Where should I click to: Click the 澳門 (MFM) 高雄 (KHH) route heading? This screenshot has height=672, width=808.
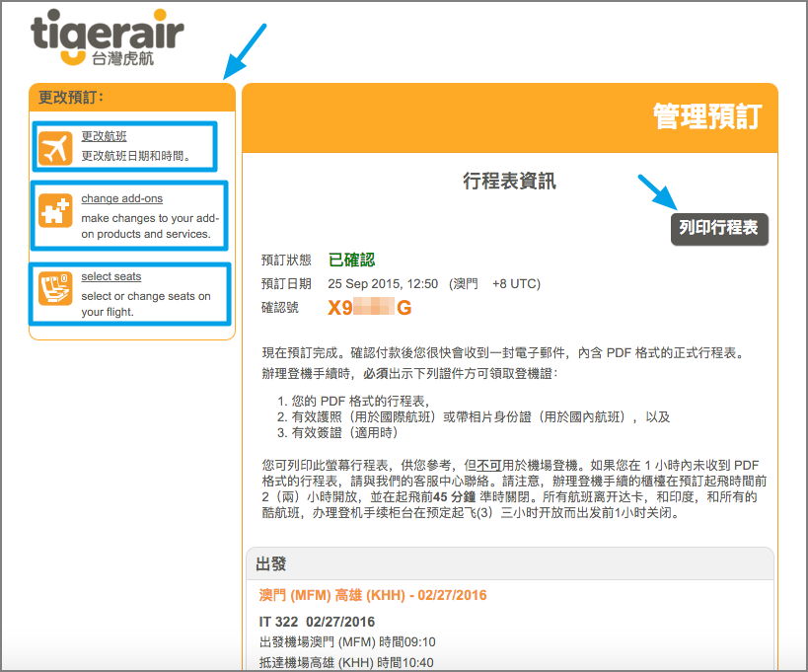(x=372, y=595)
